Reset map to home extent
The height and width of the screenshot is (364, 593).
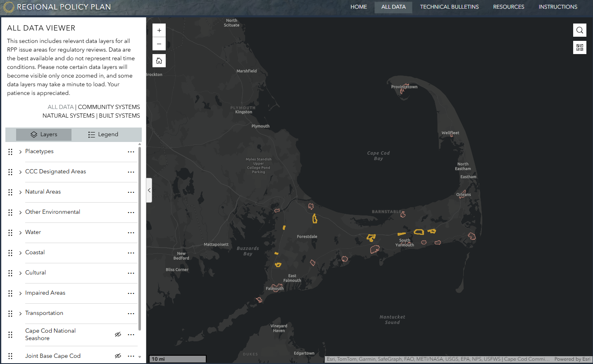pyautogui.click(x=159, y=61)
